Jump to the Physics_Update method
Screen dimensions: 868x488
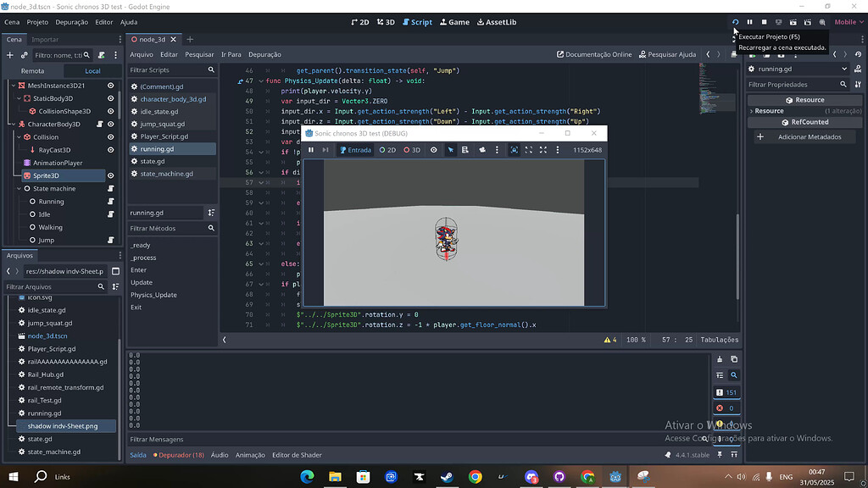pyautogui.click(x=154, y=295)
